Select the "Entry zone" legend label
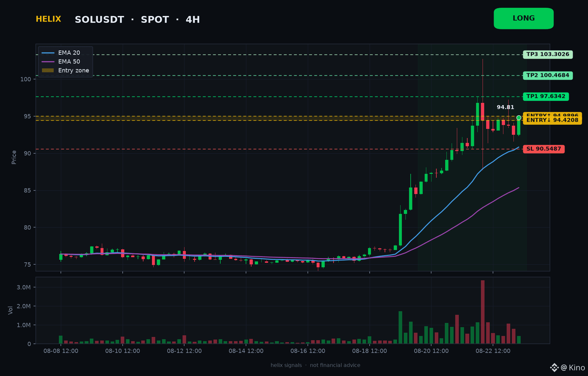588x376 pixels. point(74,70)
